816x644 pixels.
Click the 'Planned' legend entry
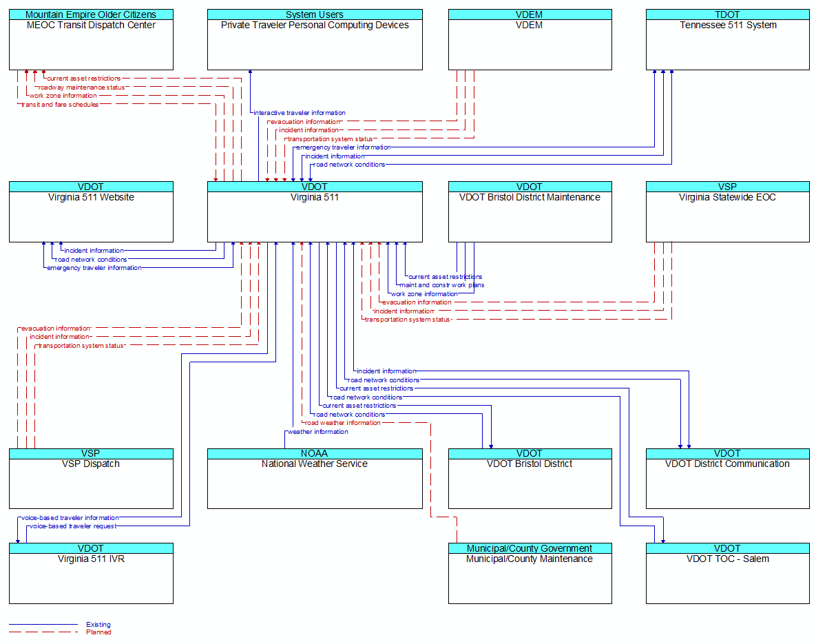99,632
